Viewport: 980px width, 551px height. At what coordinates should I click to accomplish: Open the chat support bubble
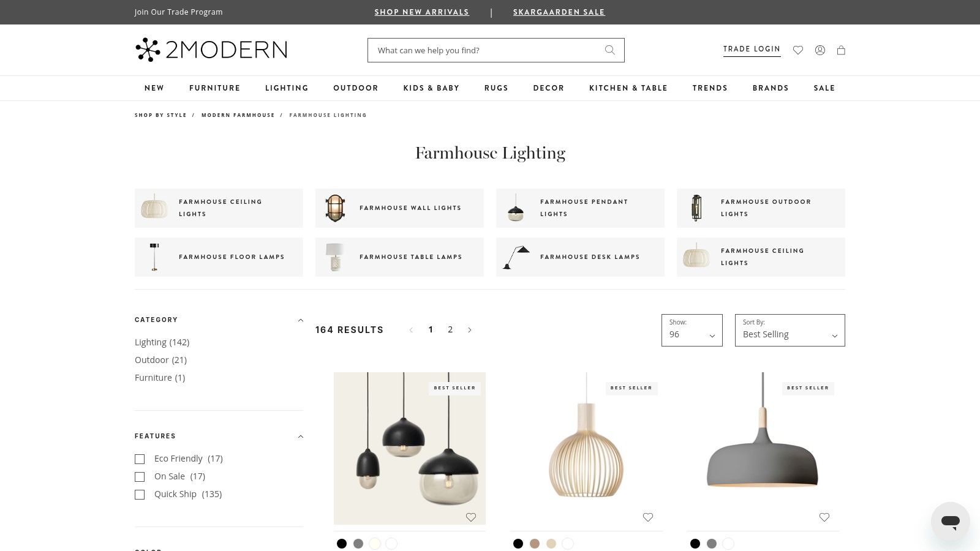point(951,522)
